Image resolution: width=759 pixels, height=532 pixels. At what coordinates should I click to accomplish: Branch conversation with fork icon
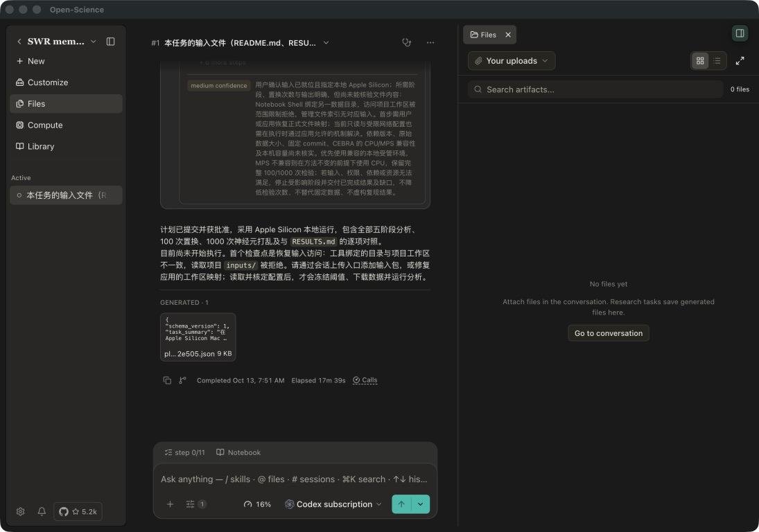point(182,380)
